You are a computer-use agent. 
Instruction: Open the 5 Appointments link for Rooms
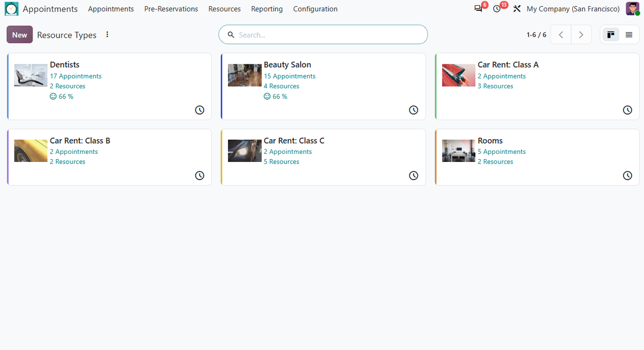click(502, 152)
